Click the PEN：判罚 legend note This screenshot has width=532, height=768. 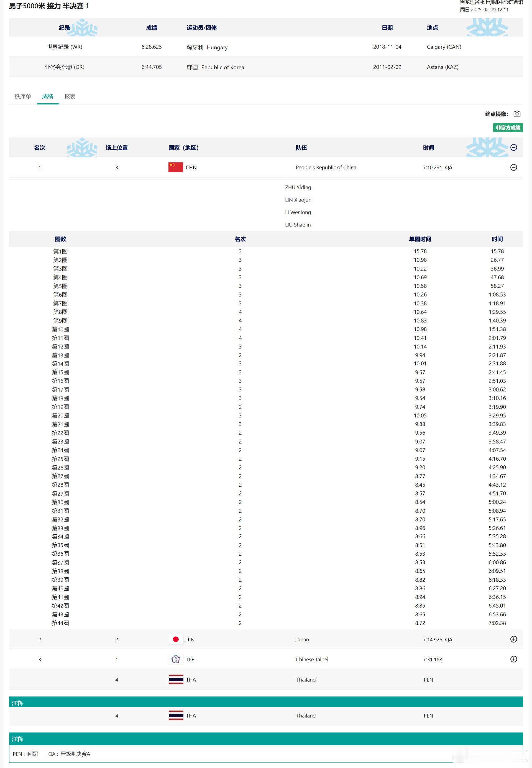pos(25,754)
